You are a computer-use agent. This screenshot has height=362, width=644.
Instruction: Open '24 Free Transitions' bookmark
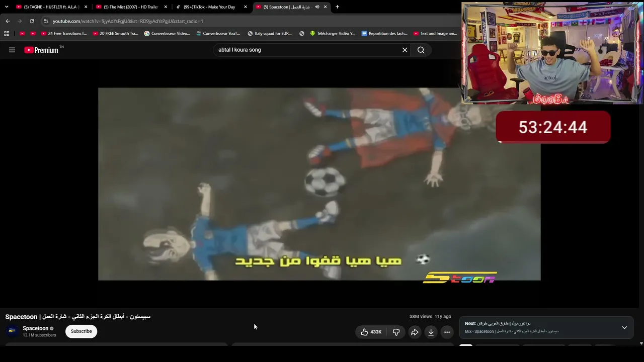pos(63,34)
